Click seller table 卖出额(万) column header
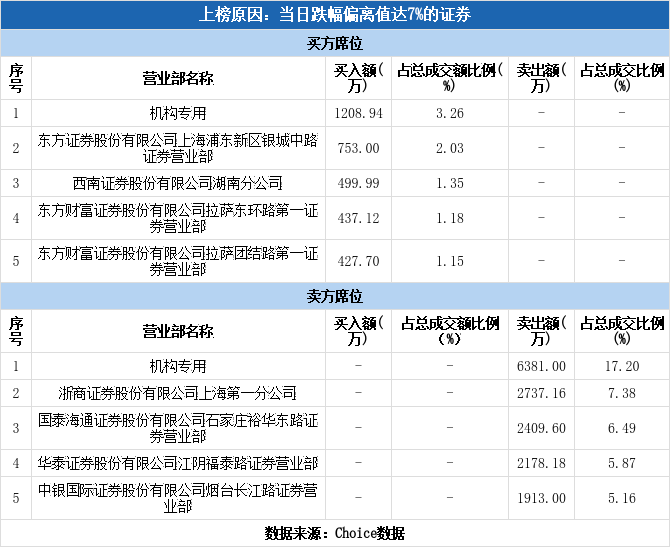Viewport: 670px width, 547px height. click(x=541, y=332)
